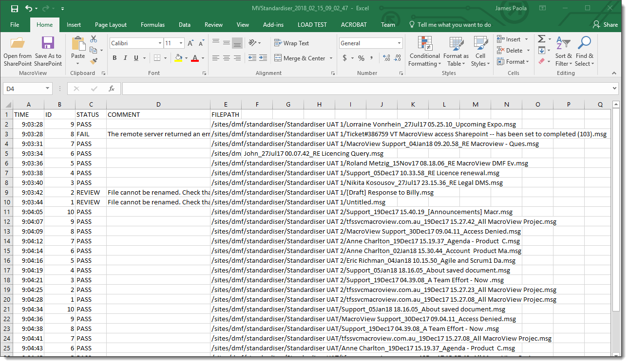Screen dimensions: 629x364
Task: Open the Fill down tool
Action: click(541, 50)
